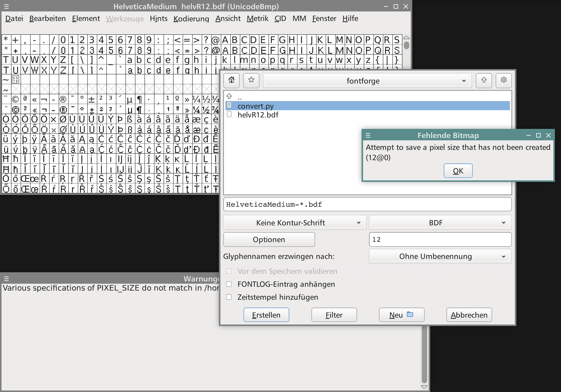
Task: Enable Zeitstempel hinzufügen
Action: coord(229,297)
